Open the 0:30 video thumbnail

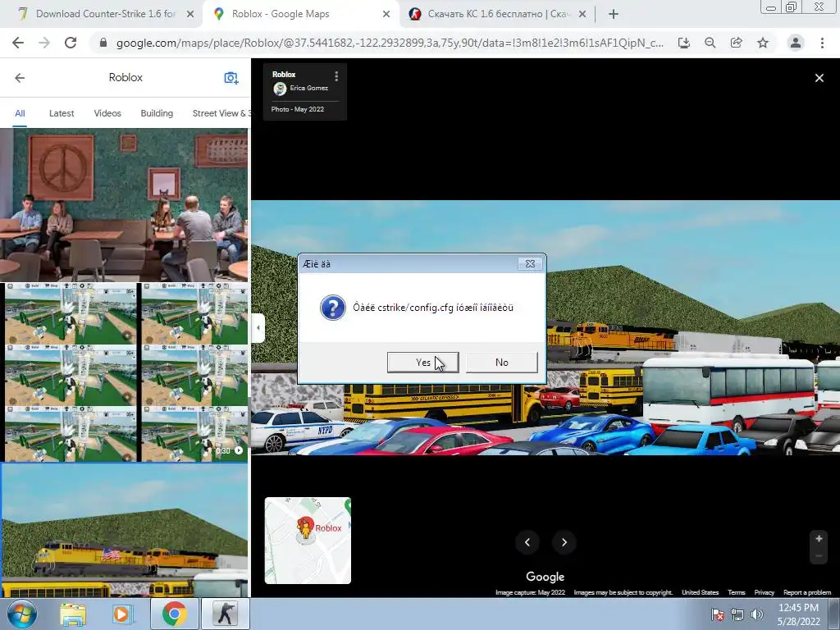click(125, 372)
